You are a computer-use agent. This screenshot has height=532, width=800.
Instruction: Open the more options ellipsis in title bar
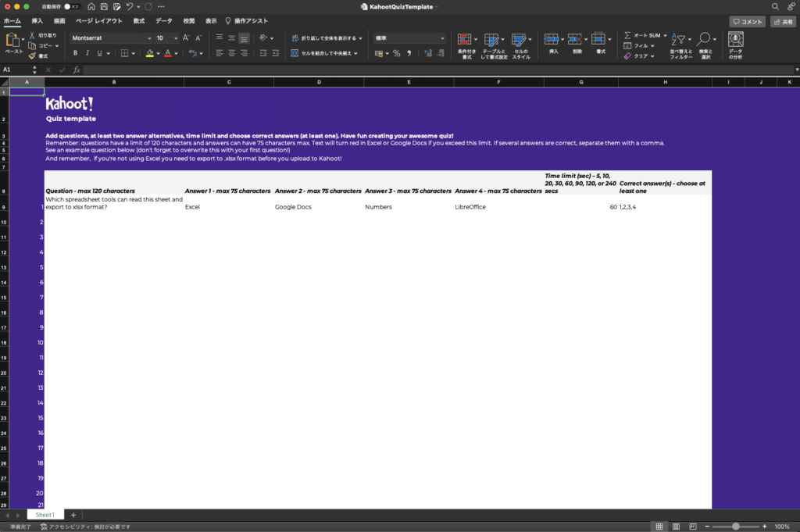(161, 6)
